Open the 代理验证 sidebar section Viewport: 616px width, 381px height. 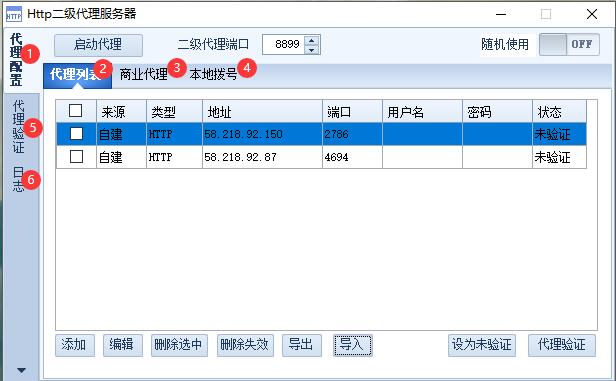18,126
